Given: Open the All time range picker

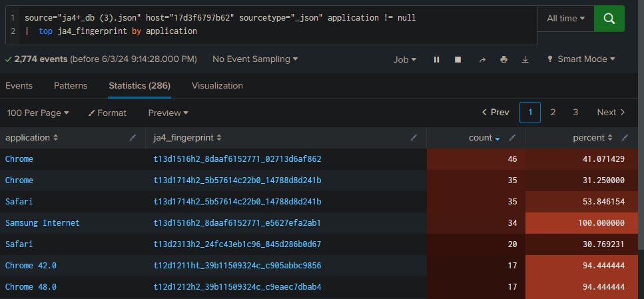Looking at the screenshot, I should 565,19.
